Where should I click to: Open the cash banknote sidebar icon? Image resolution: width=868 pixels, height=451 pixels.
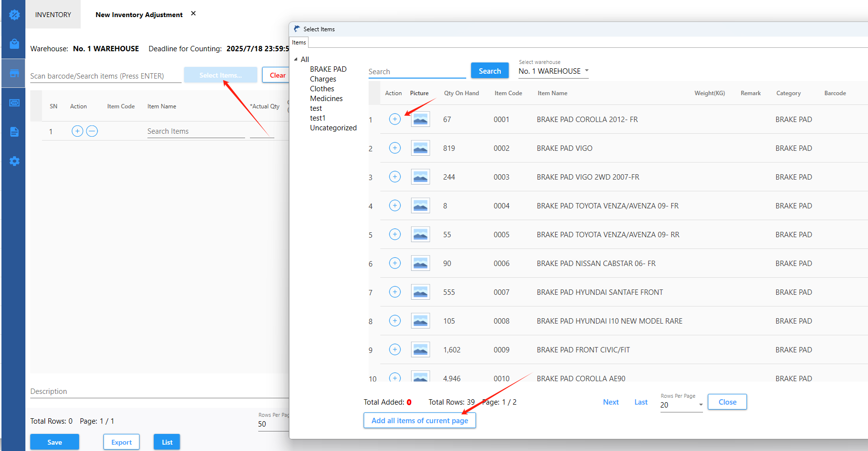(14, 102)
